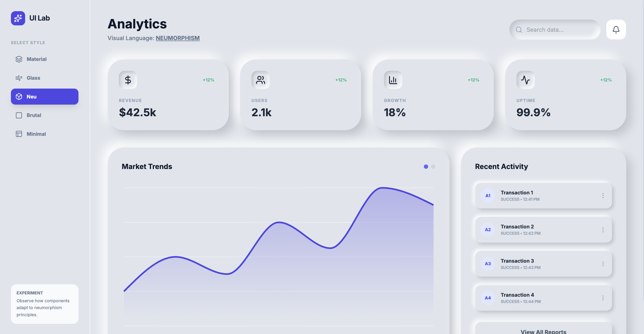
Task: Click the Revenue dollar sign icon
Action: click(128, 80)
